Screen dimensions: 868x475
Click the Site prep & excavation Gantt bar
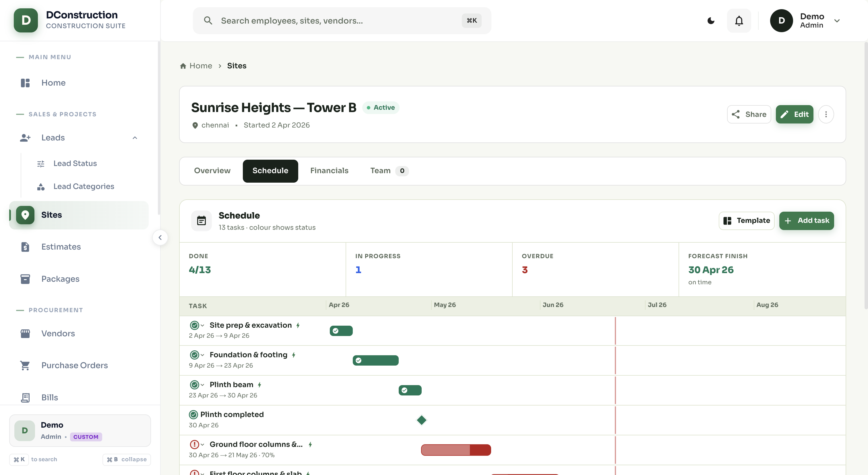(341, 331)
